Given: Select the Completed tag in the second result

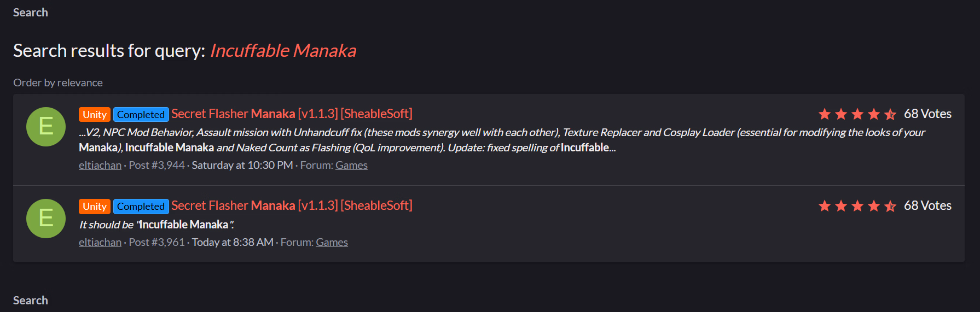Looking at the screenshot, I should (141, 207).
